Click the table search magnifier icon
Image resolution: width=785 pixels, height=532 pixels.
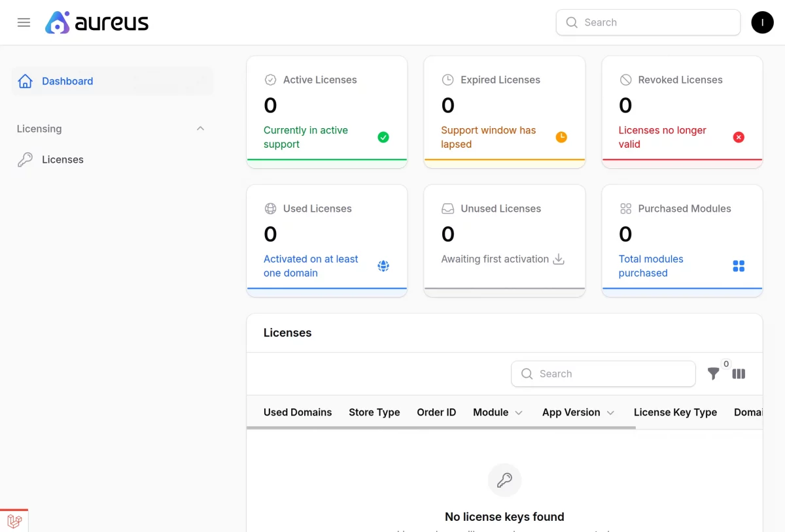[527, 374]
